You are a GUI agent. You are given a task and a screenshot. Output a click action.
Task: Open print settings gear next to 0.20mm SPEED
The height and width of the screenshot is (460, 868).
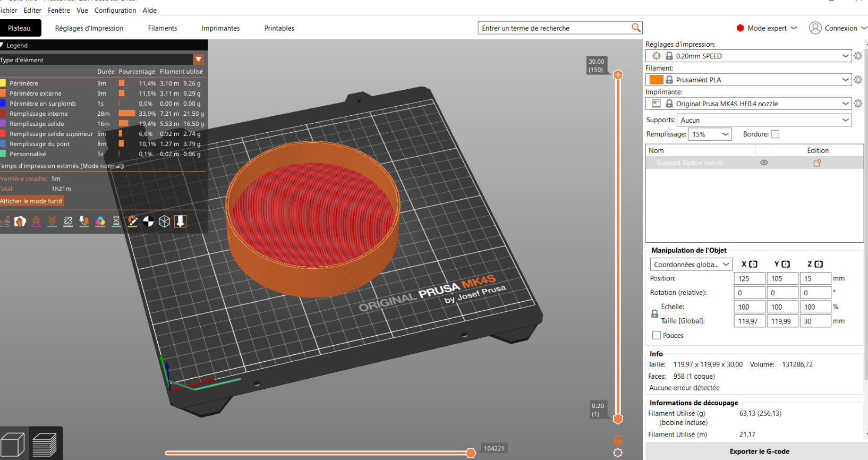tap(858, 56)
